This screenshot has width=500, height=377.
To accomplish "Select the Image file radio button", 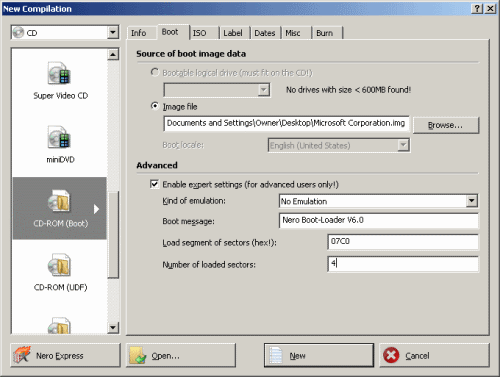I will tap(155, 106).
